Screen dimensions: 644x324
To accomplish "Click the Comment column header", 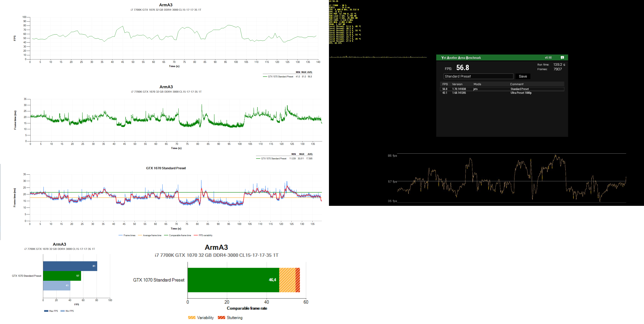I will click(x=517, y=84).
